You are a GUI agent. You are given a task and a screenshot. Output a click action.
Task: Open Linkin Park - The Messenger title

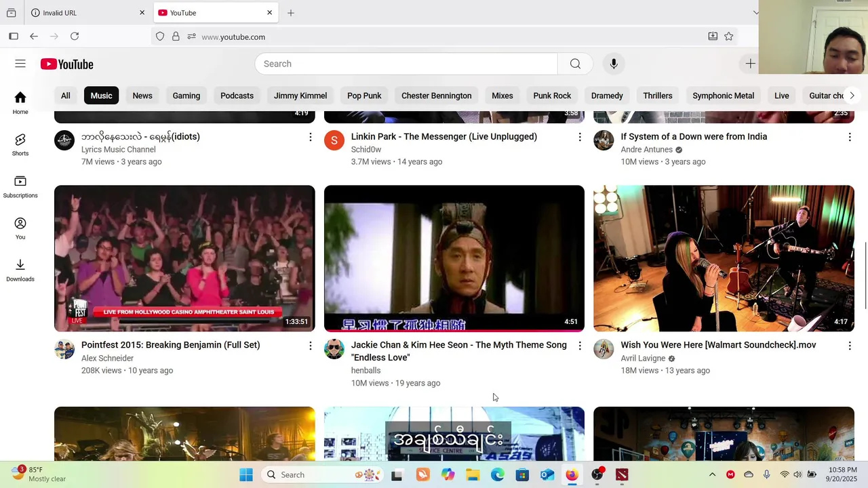[444, 136]
